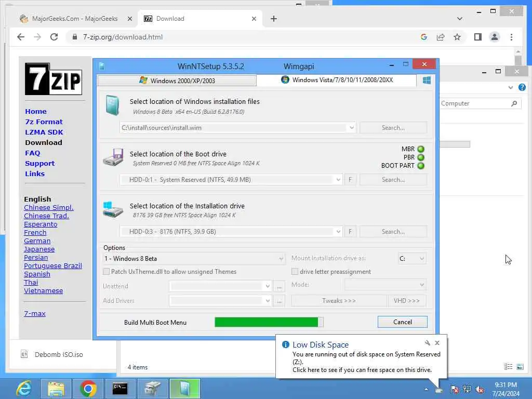Open the installation drive HDD-0:3 dropdown
The image size is (532, 399).
[338, 232]
